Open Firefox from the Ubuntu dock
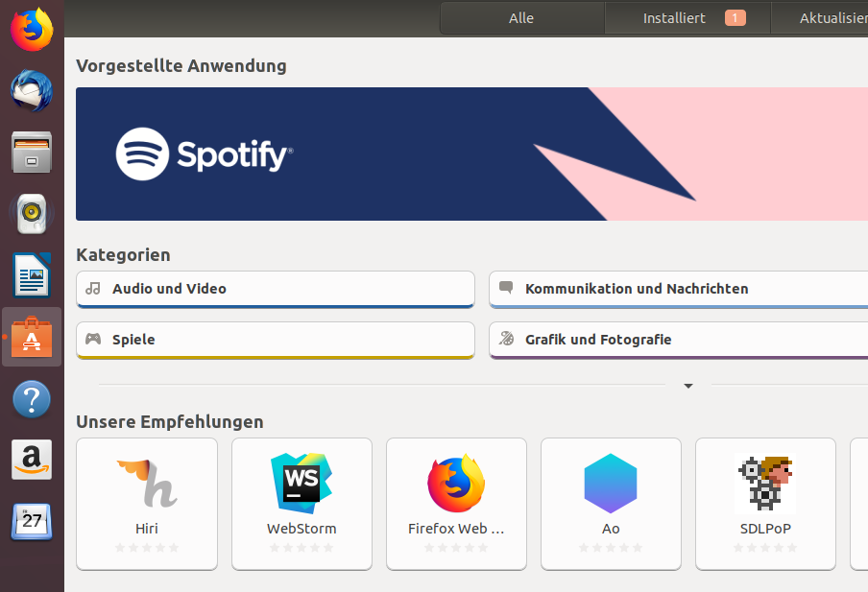Image resolution: width=868 pixels, height=592 pixels. 32,29
